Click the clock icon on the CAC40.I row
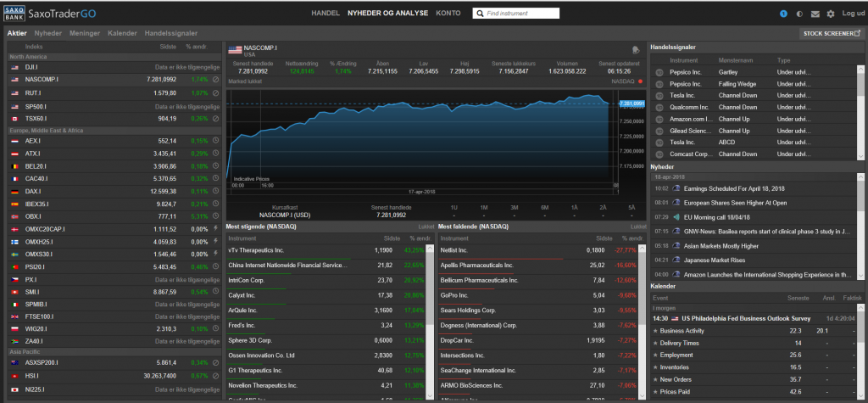Viewport: 868px width, 403px height. [x=215, y=178]
